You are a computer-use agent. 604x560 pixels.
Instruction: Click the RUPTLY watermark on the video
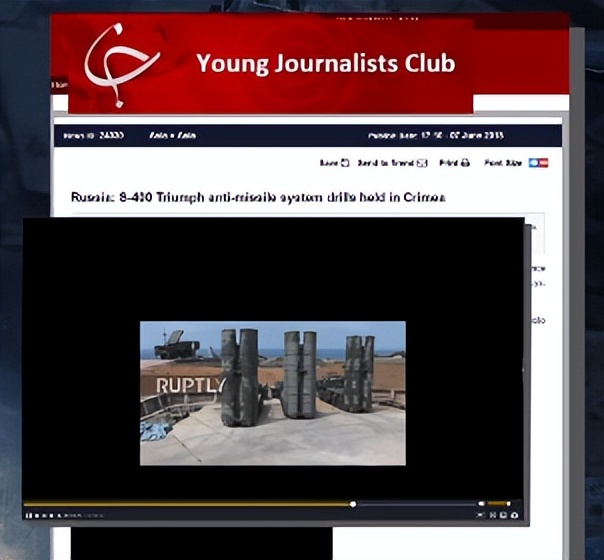click(x=190, y=385)
